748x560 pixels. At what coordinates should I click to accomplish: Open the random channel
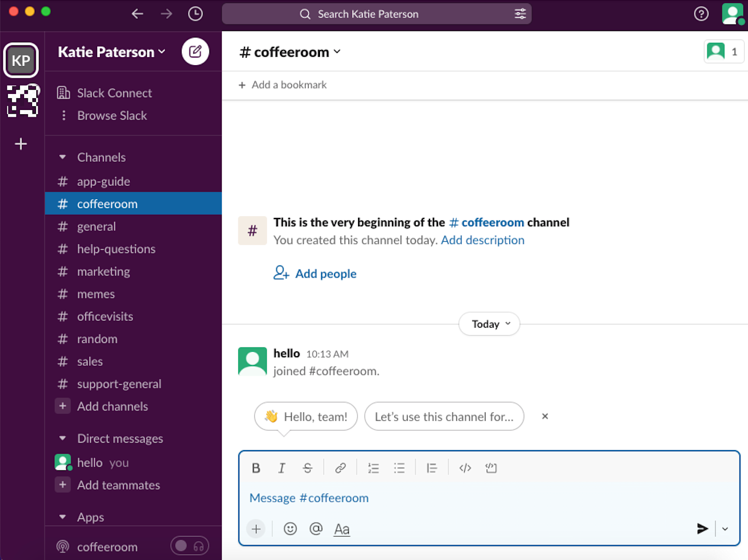pos(134,338)
